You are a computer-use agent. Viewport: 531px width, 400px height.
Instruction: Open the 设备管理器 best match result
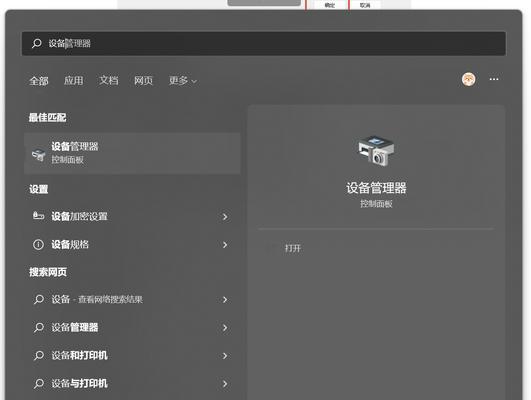pos(132,153)
